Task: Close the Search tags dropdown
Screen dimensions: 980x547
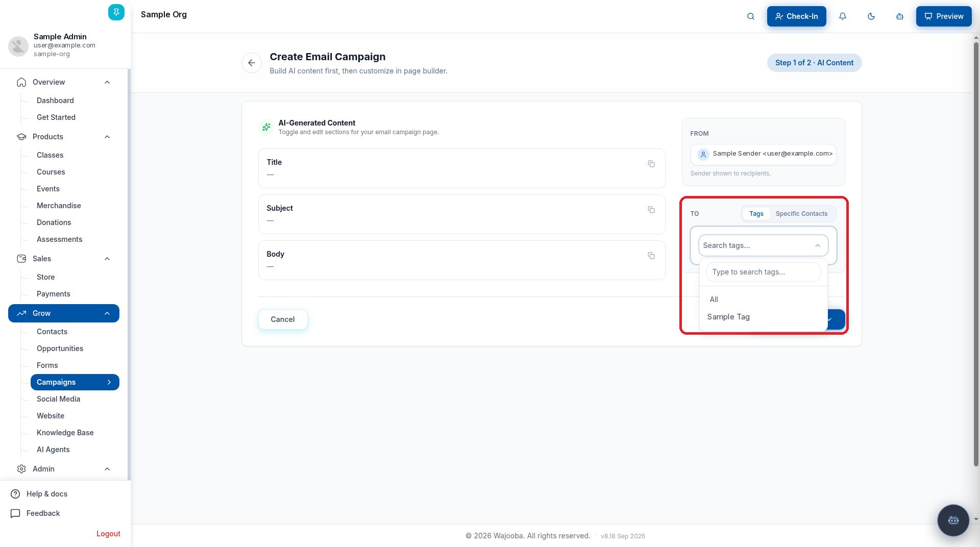Action: (818, 245)
